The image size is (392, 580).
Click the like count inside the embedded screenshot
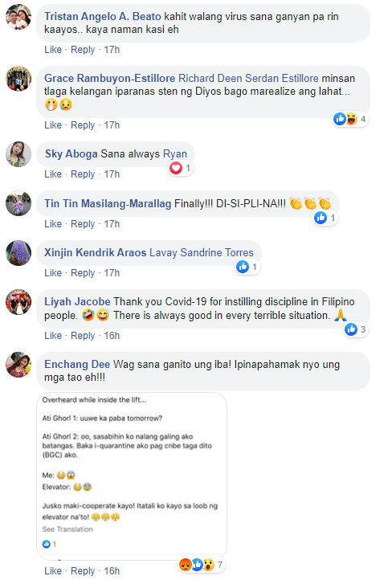click(x=49, y=544)
